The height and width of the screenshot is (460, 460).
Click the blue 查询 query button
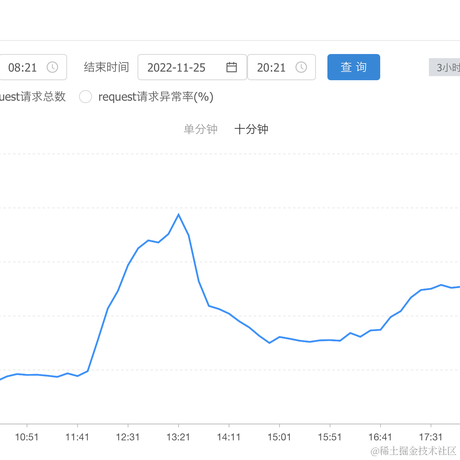click(x=354, y=67)
